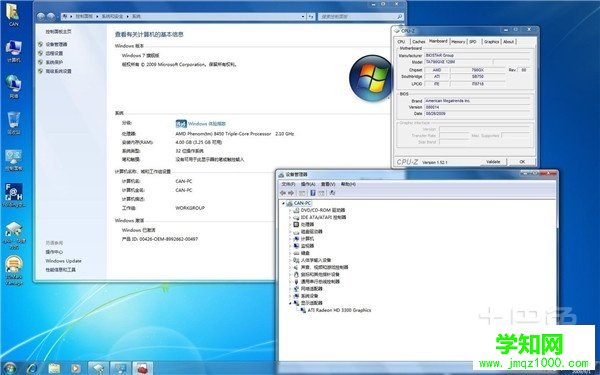600x375 pixels.
Task: Click red Device Manager taskbar button
Action: click(142, 368)
